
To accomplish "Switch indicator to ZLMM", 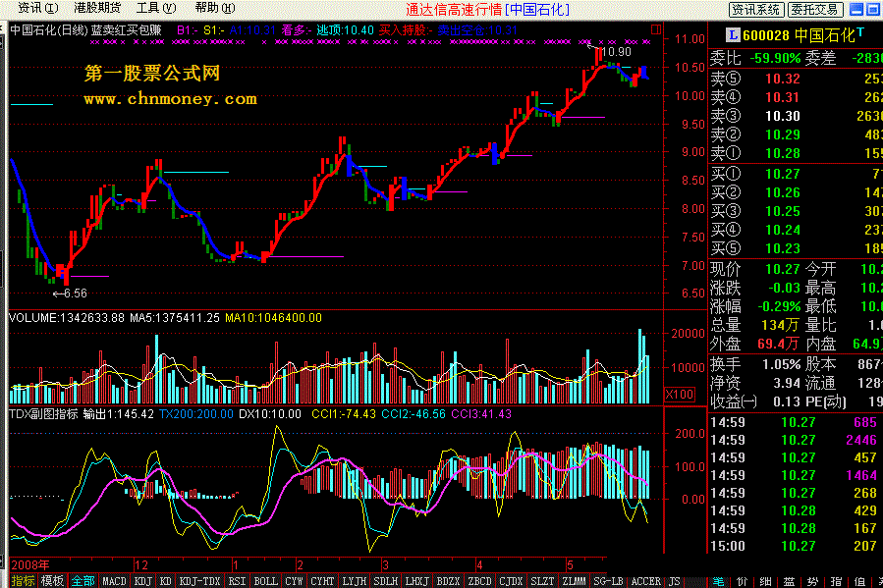I will pyautogui.click(x=574, y=581).
